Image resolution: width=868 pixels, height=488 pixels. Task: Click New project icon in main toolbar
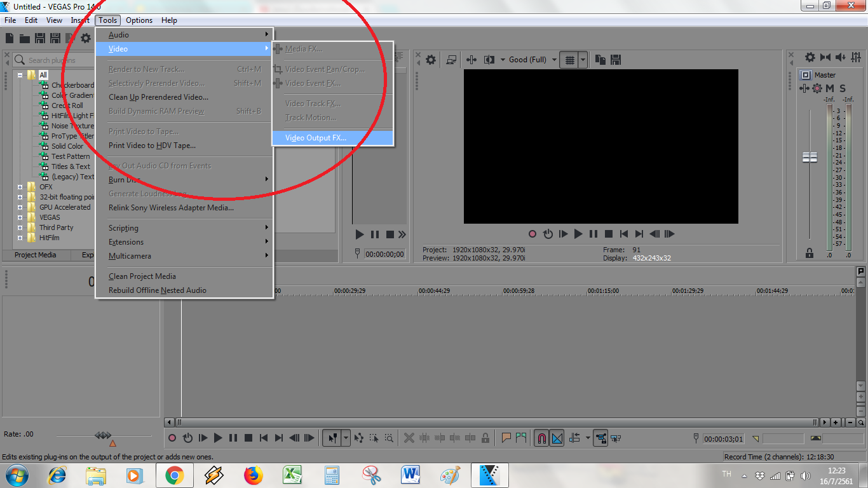click(10, 39)
